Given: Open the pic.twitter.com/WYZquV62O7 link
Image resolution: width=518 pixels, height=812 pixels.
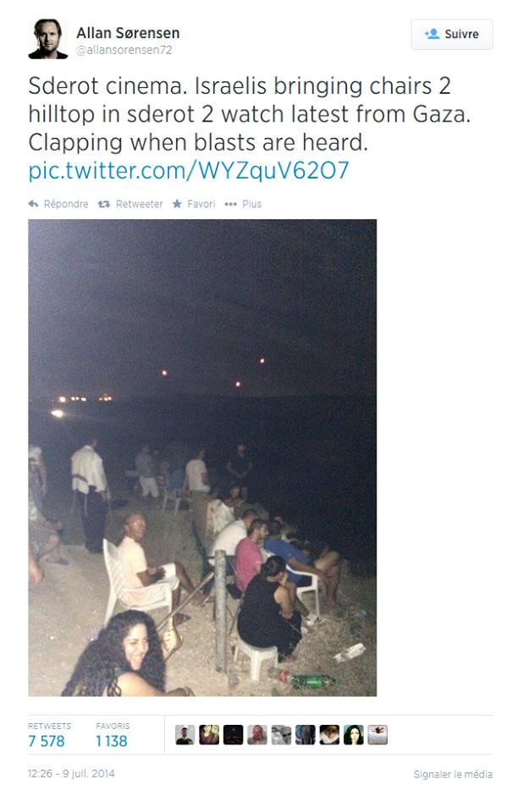Looking at the screenshot, I should coord(189,170).
